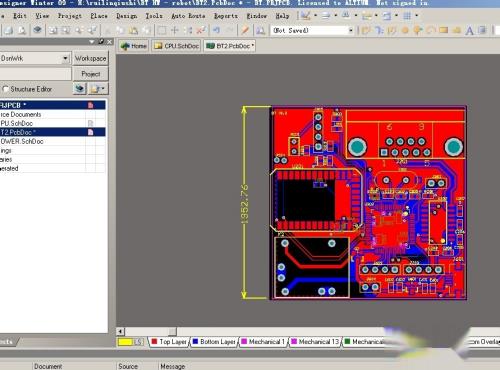Choose the Place Pad tool
Viewport: 500px width, 370px height.
coord(405,31)
